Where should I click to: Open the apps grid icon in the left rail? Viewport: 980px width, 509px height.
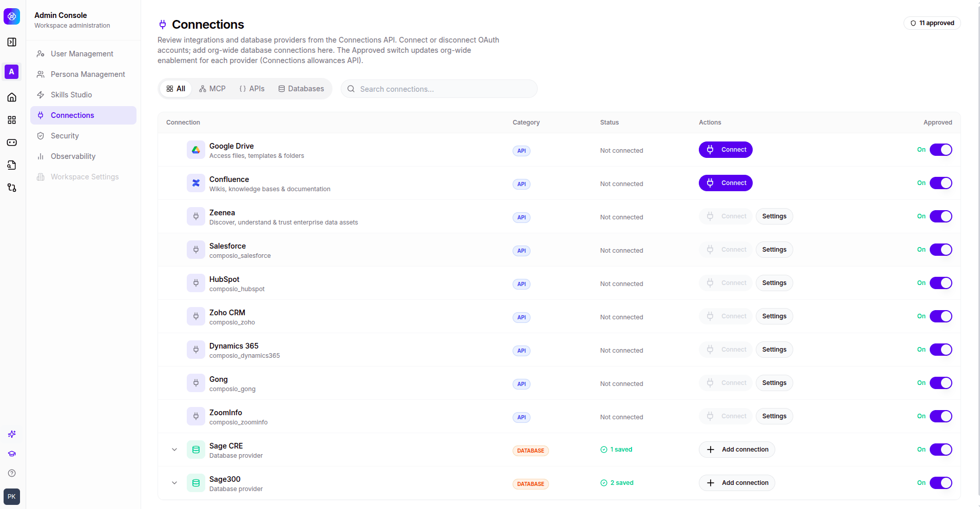12,120
